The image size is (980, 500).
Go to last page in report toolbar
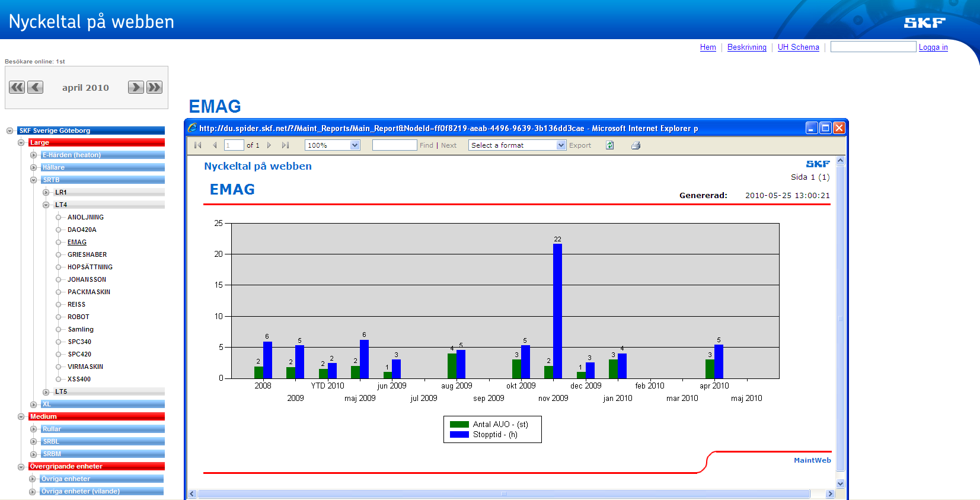pos(285,145)
